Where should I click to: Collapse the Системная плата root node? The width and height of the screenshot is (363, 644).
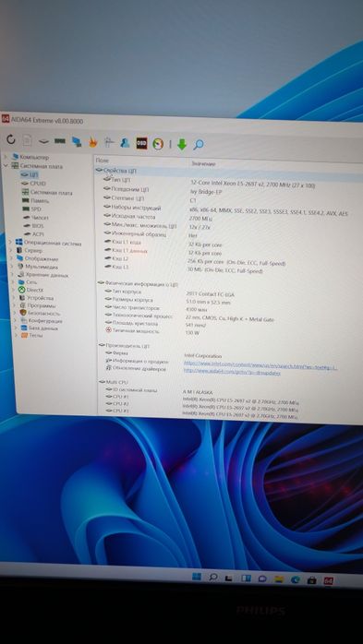click(x=6, y=165)
